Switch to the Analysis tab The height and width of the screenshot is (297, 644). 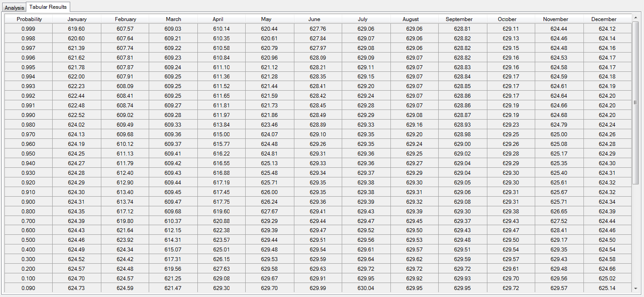[14, 7]
